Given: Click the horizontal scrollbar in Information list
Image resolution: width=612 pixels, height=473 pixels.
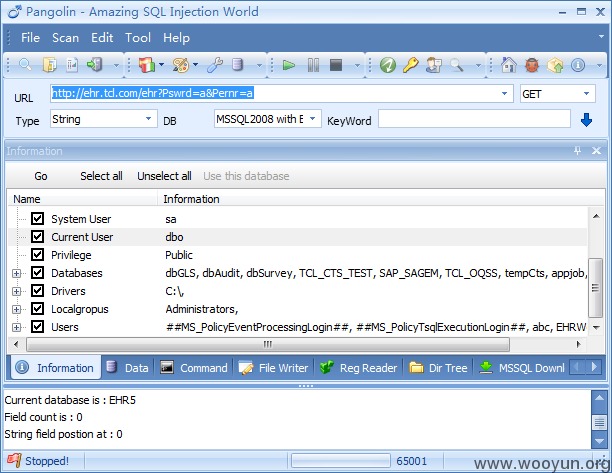Looking at the screenshot, I should tap(267, 344).
